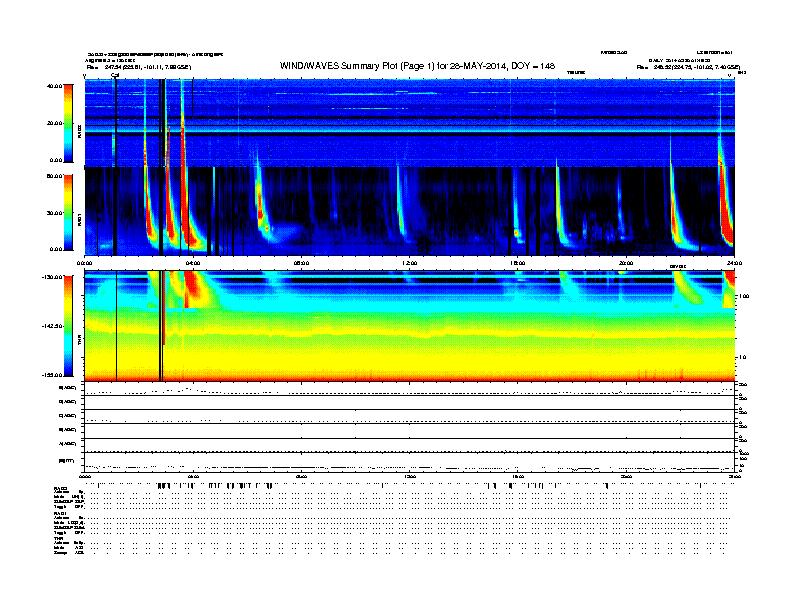Click the red enhancement near 04:00 in TNR panel
792x612 pixels.
point(192,286)
